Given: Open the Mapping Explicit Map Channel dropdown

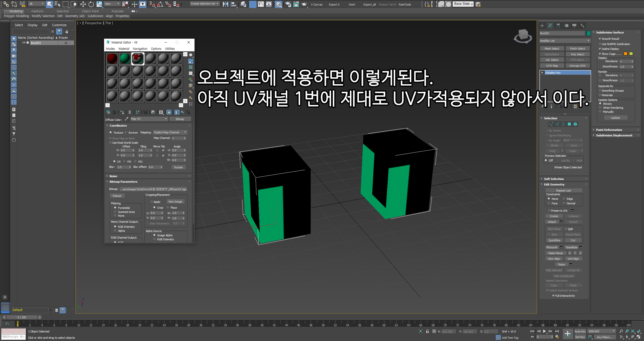Looking at the screenshot, I should [x=170, y=132].
